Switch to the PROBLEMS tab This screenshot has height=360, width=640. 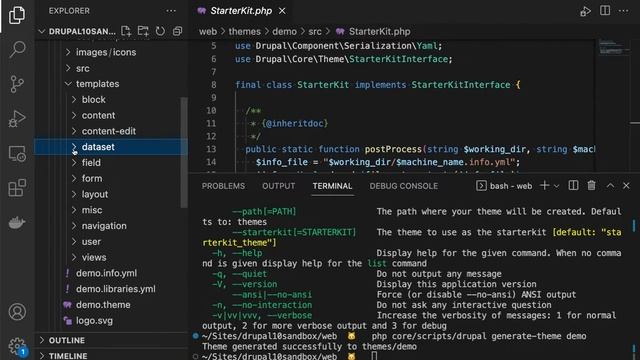coord(223,186)
